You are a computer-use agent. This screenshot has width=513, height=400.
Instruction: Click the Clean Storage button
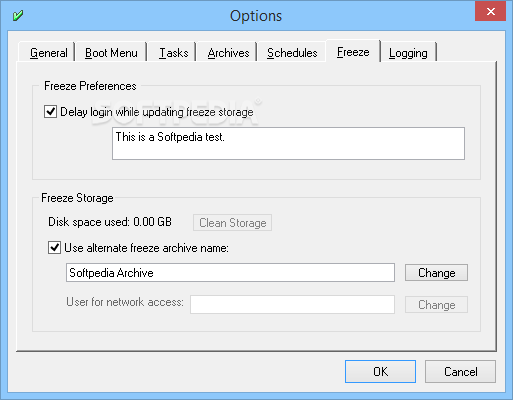[x=232, y=223]
